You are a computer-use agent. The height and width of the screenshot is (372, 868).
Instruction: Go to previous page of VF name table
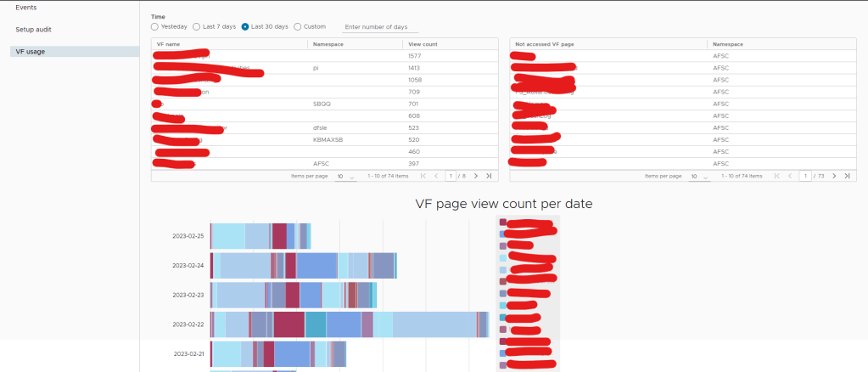(436, 176)
